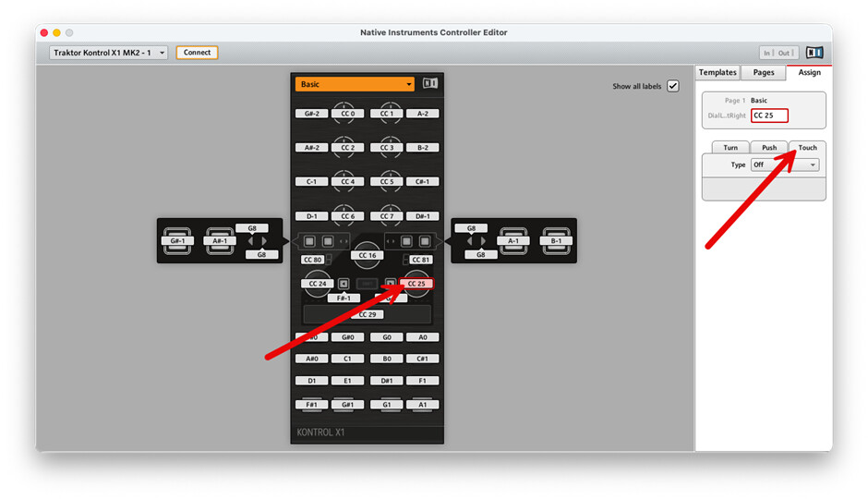The image size is (868, 499).
Task: Select the CC 24 left loop knob
Action: point(318,284)
